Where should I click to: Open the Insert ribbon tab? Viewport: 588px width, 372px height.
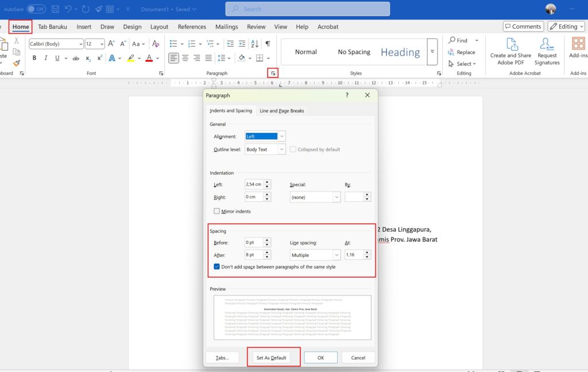coord(84,26)
